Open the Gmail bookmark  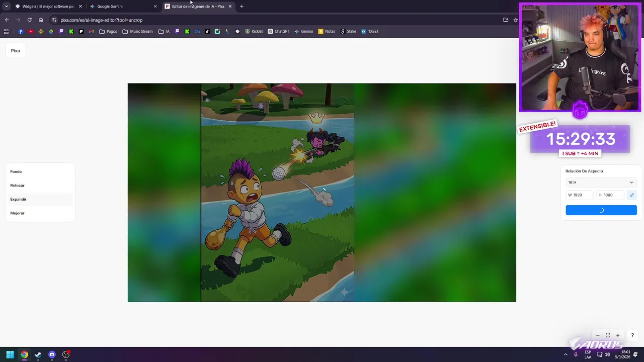[91, 31]
